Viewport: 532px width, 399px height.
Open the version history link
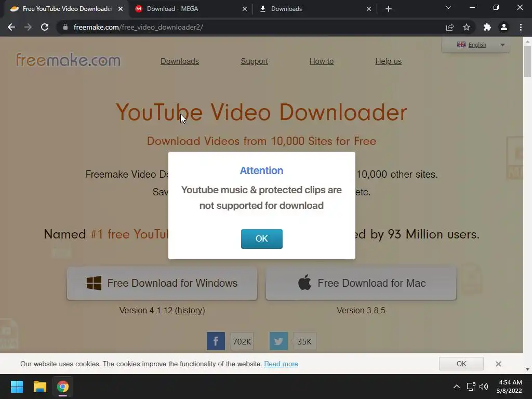click(x=190, y=311)
